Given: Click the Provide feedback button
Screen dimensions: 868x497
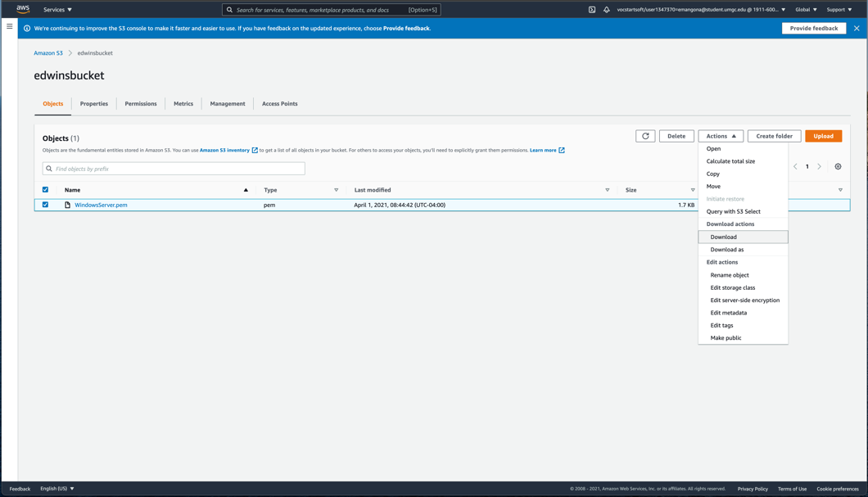Looking at the screenshot, I should 814,28.
